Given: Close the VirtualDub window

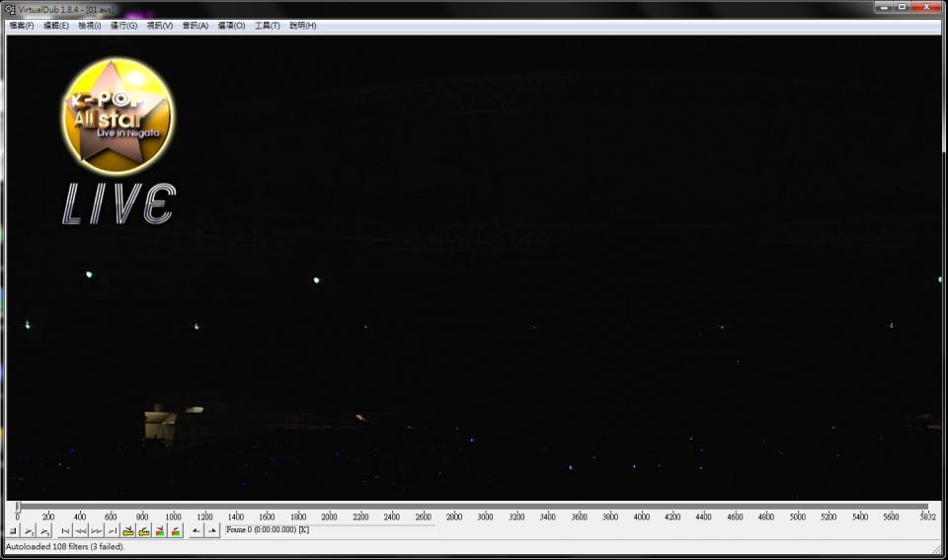Looking at the screenshot, I should [926, 7].
